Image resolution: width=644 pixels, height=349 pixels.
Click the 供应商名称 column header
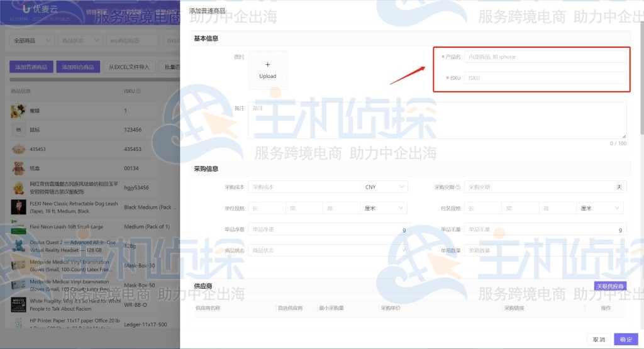208,308
